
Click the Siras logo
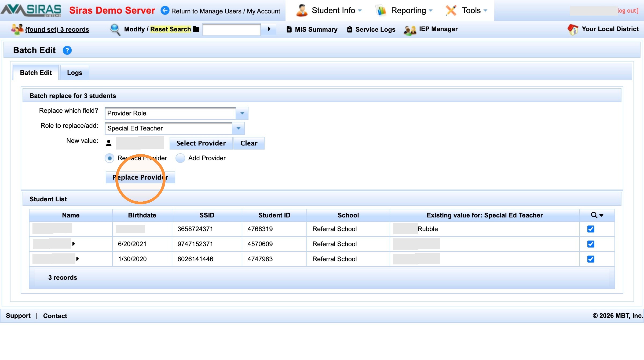tap(31, 10)
